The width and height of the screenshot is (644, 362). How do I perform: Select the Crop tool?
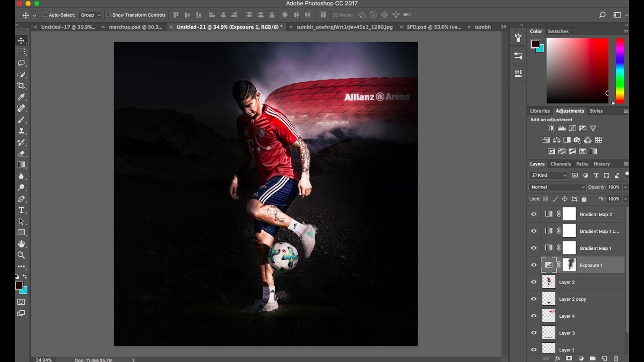pyautogui.click(x=21, y=85)
